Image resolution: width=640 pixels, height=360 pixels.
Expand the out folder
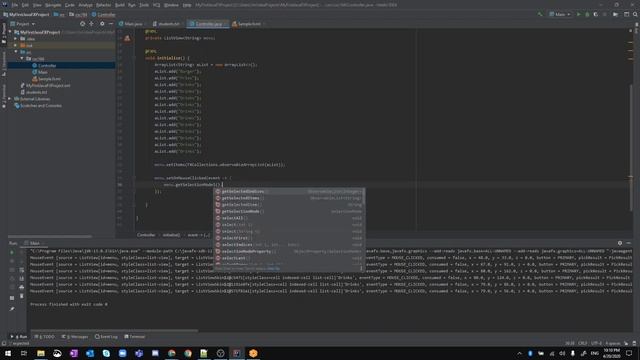coord(16,45)
